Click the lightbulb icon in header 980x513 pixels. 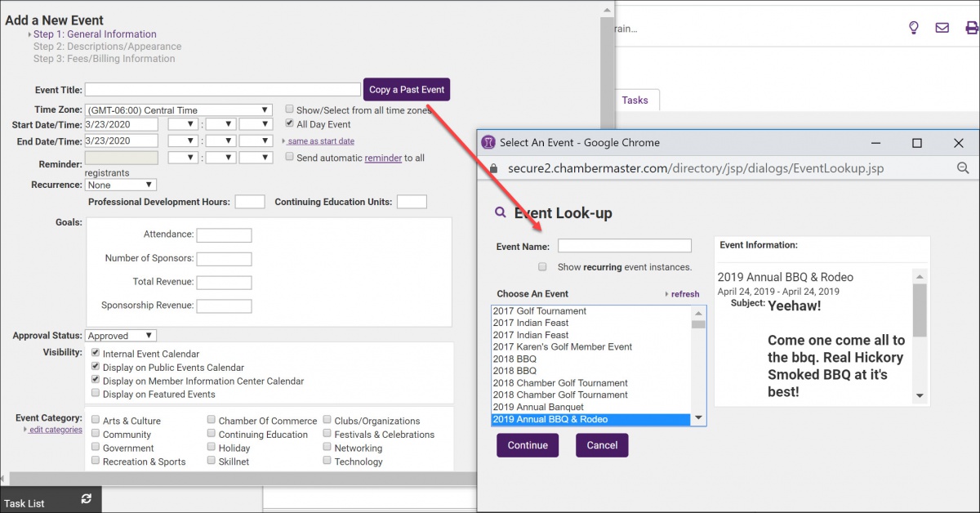click(x=914, y=28)
